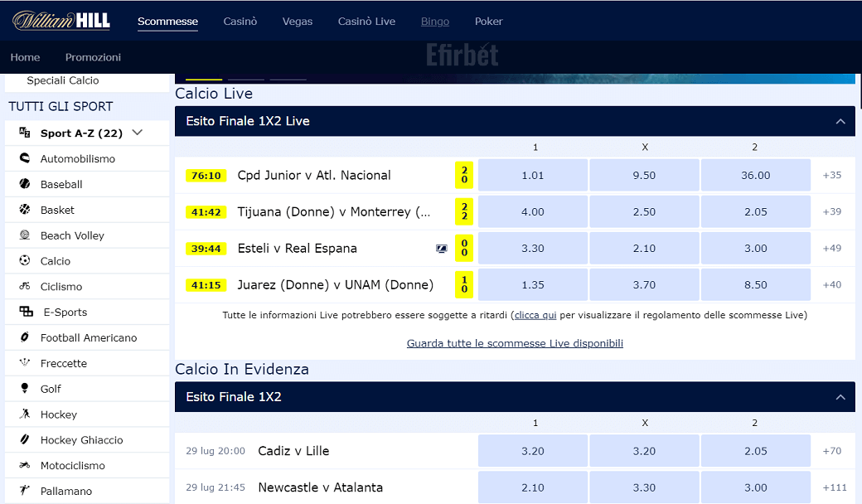
Task: Open the Cpd Junior v Atl. Nacional match
Action: tap(314, 176)
